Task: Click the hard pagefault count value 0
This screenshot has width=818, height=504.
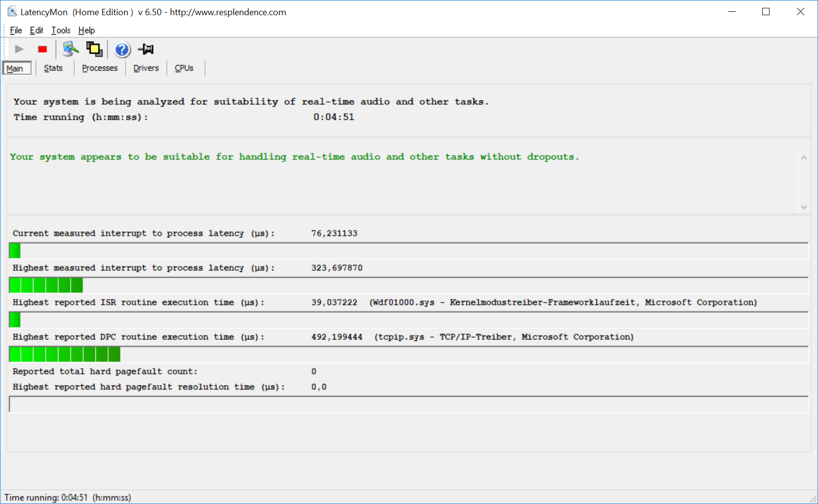Action: click(314, 371)
